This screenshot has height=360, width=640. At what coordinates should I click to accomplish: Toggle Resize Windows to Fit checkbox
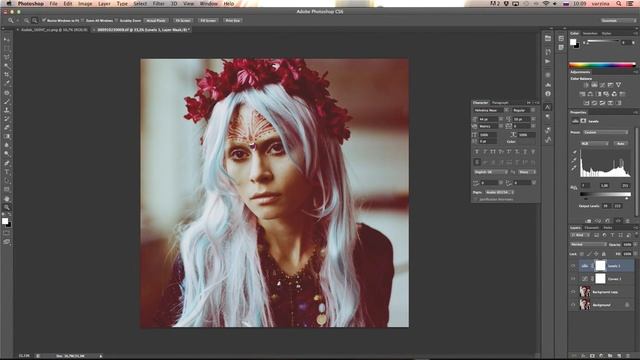(44, 20)
